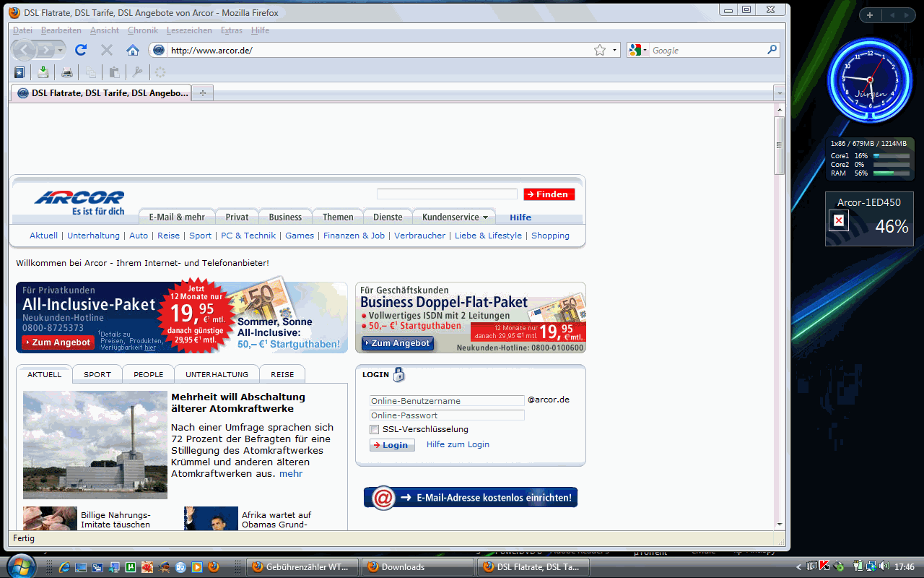This screenshot has height=578, width=924.
Task: Switch to the UNTERHALTUNG news tab
Action: [x=217, y=374]
